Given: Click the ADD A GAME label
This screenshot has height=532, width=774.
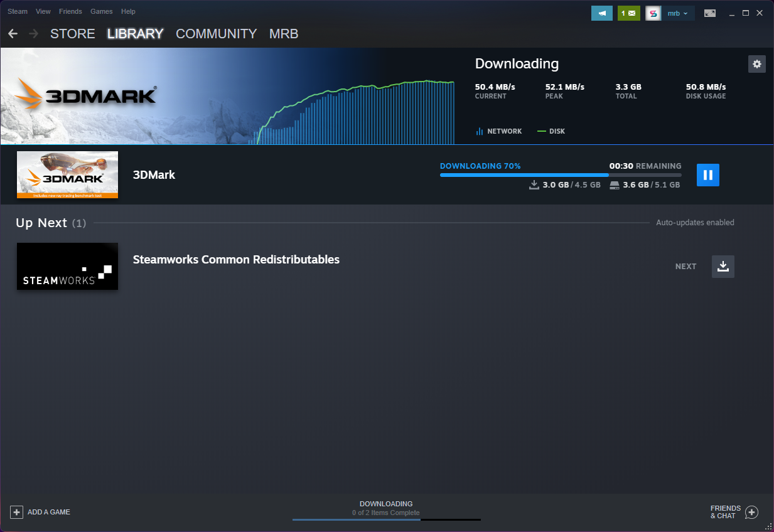Looking at the screenshot, I should (x=49, y=512).
